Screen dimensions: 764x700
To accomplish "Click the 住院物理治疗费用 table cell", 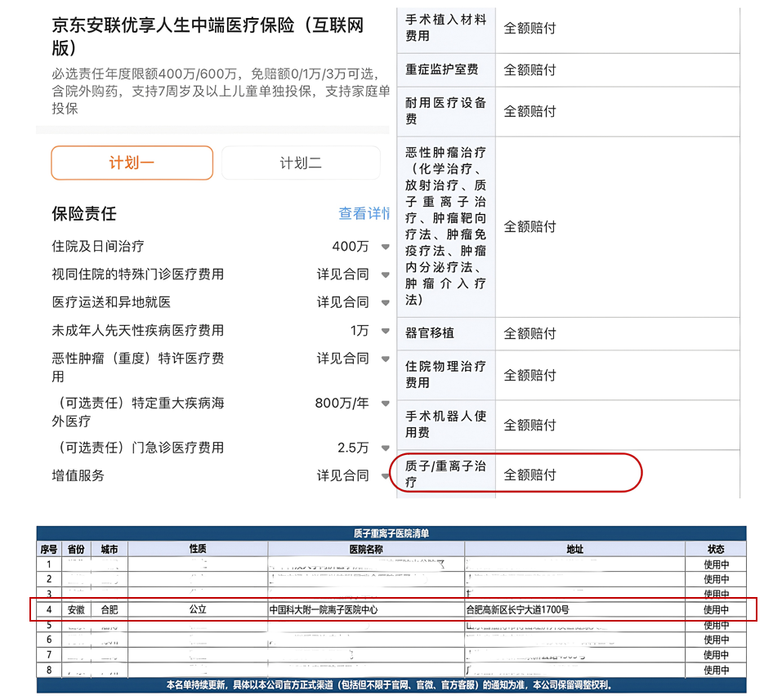I will tap(446, 375).
